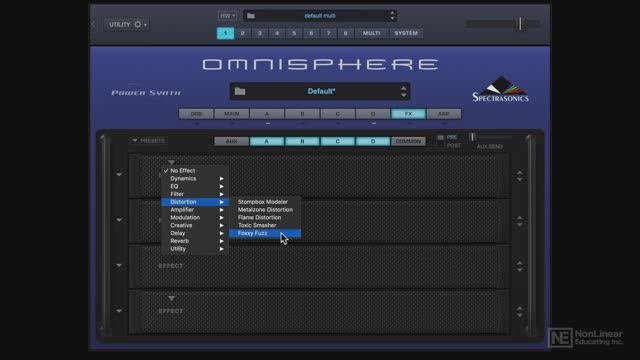Select part 7 button
Viewport: 640px width, 360px height.
pos(328,33)
